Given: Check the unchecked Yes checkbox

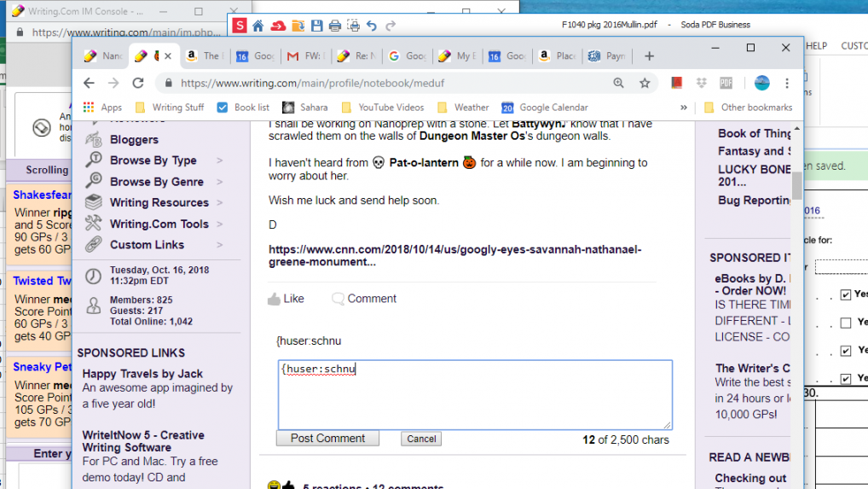Looking at the screenshot, I should point(845,323).
